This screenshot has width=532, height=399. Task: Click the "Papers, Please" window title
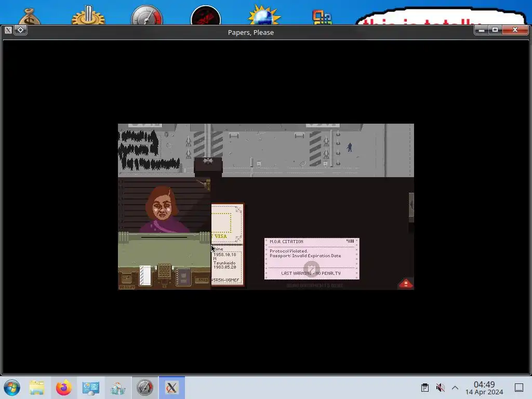tap(251, 32)
